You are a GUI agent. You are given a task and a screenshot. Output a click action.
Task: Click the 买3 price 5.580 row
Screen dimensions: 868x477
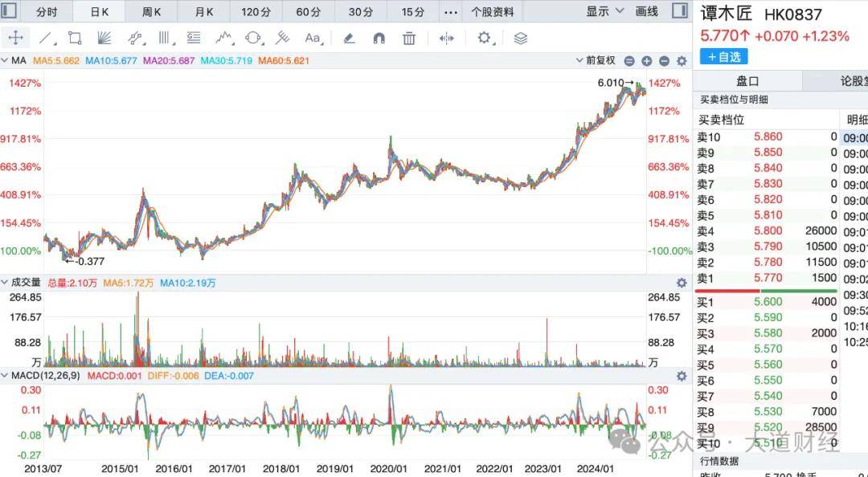[767, 333]
